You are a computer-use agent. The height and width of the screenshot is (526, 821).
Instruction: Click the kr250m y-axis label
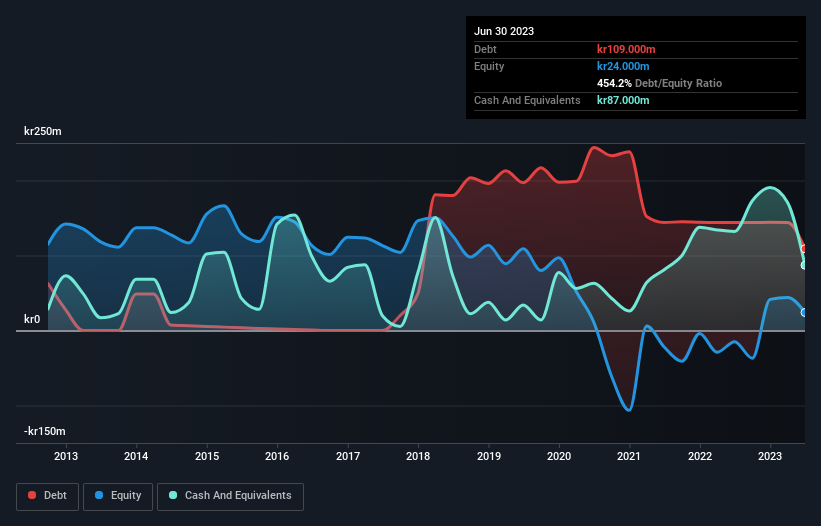pyautogui.click(x=42, y=131)
